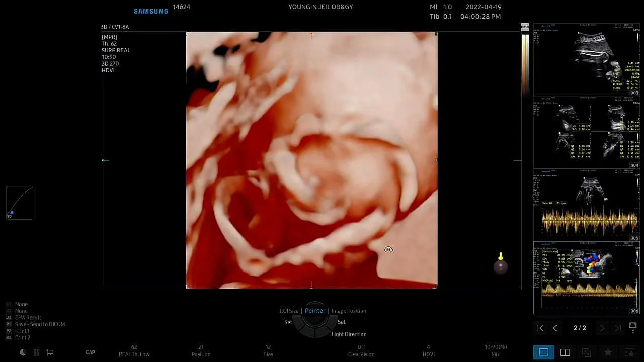644x362 pixels.
Task: Open thumbnail 003 biometry image
Action: (587, 59)
